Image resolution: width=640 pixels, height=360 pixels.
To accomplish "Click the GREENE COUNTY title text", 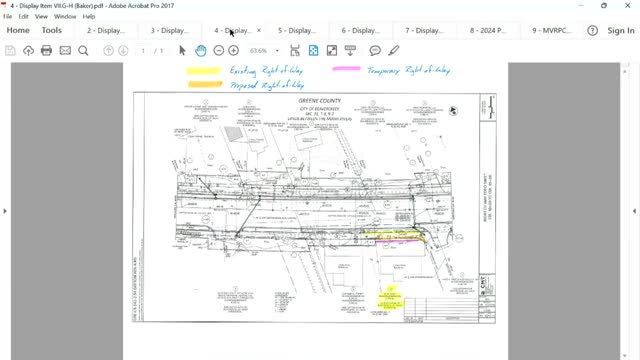I will tap(320, 101).
